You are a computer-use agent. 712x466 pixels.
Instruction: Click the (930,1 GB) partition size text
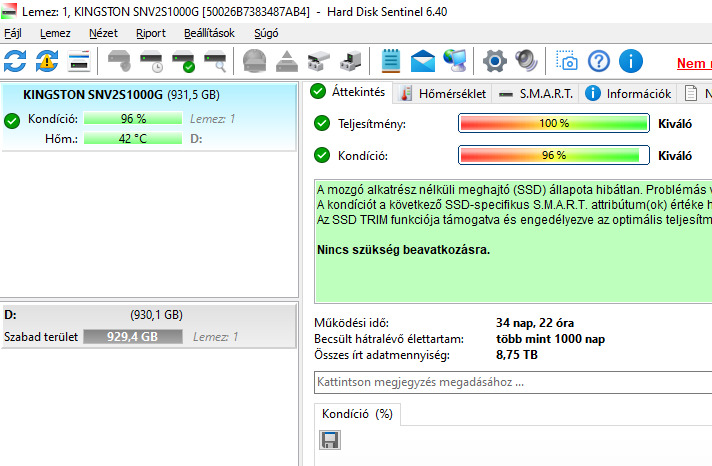tap(156, 315)
